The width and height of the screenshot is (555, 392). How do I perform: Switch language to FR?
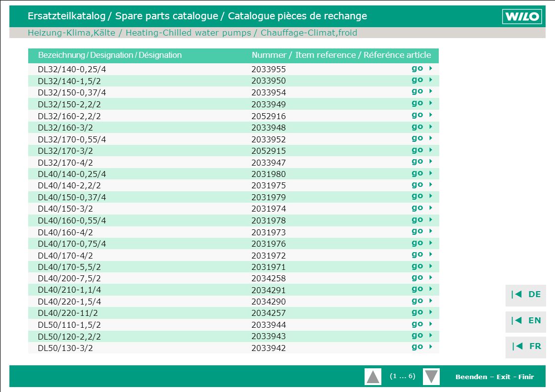pos(526,347)
